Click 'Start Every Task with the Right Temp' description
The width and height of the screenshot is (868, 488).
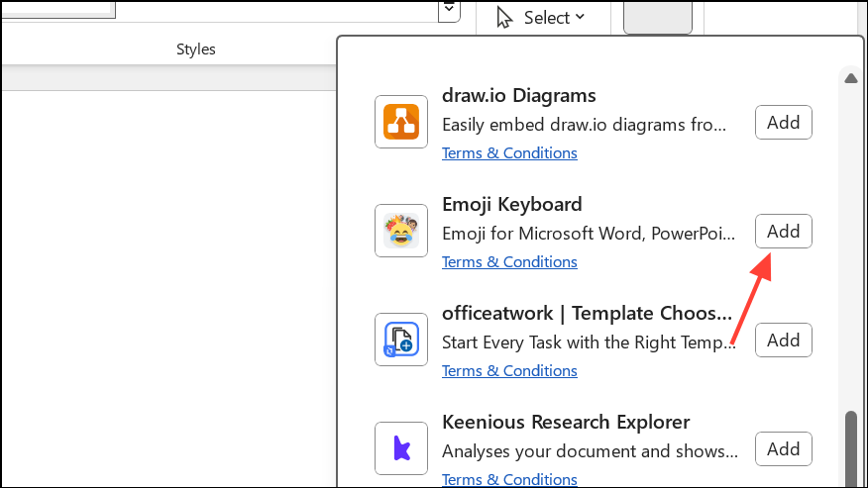(x=589, y=342)
